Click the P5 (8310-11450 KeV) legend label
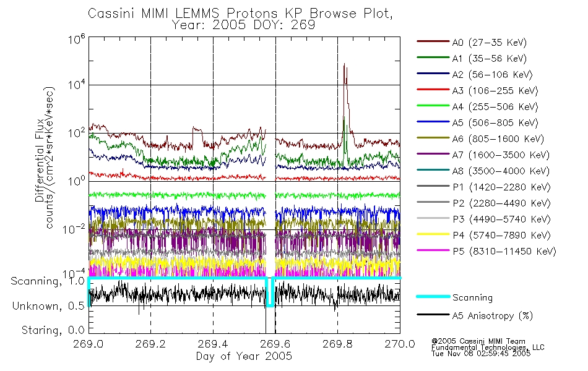588x371 pixels. coord(504,252)
